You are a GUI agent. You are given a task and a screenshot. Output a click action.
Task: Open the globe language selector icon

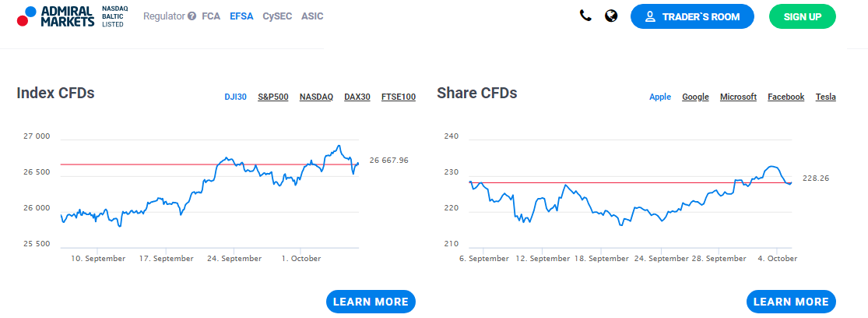611,16
